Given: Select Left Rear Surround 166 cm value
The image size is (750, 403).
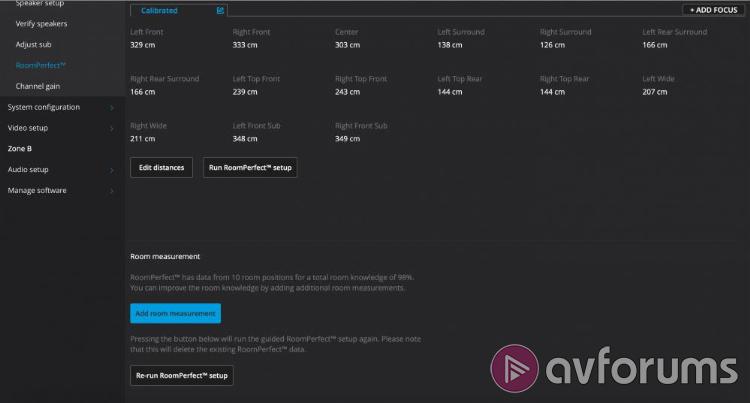Looking at the screenshot, I should (655, 45).
